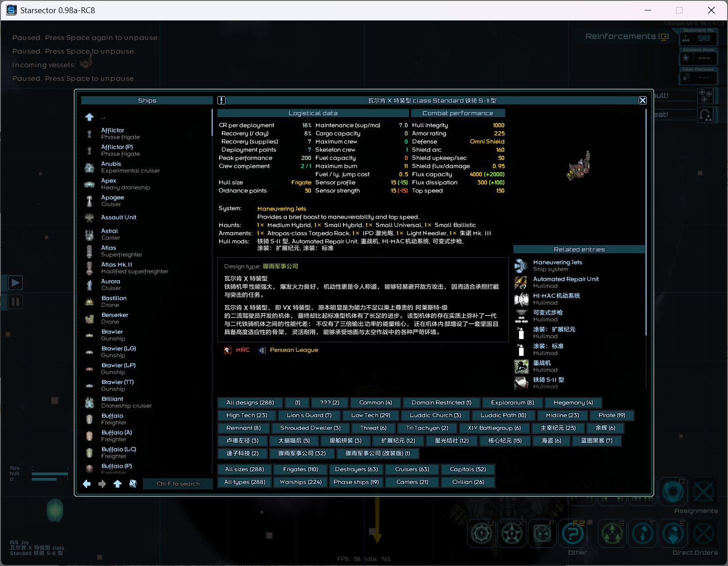This screenshot has width=728, height=566.
Task: Click the up arrow in bottom navigation bar
Action: 118,484
